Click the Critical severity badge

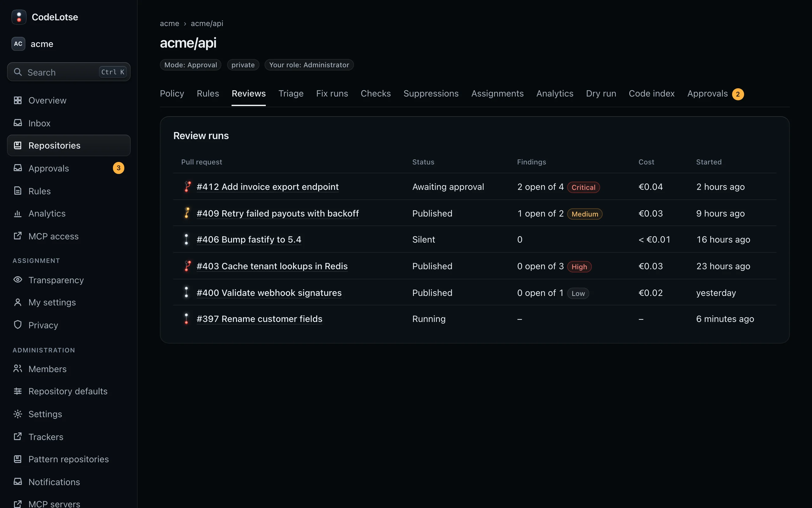(583, 187)
